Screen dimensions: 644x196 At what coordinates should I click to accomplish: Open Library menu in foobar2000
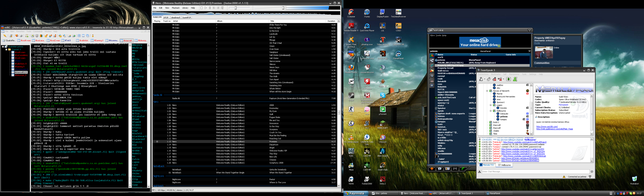[185, 8]
